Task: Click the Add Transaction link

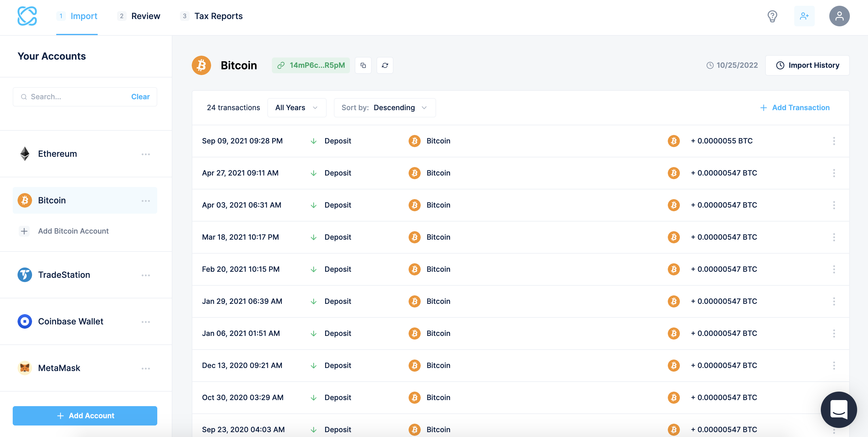Action: 795,107
